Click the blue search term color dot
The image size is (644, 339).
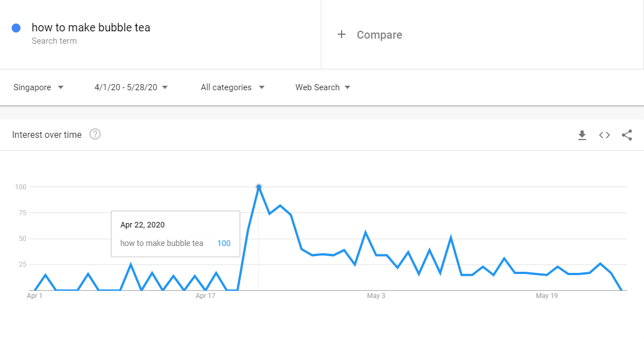16,28
